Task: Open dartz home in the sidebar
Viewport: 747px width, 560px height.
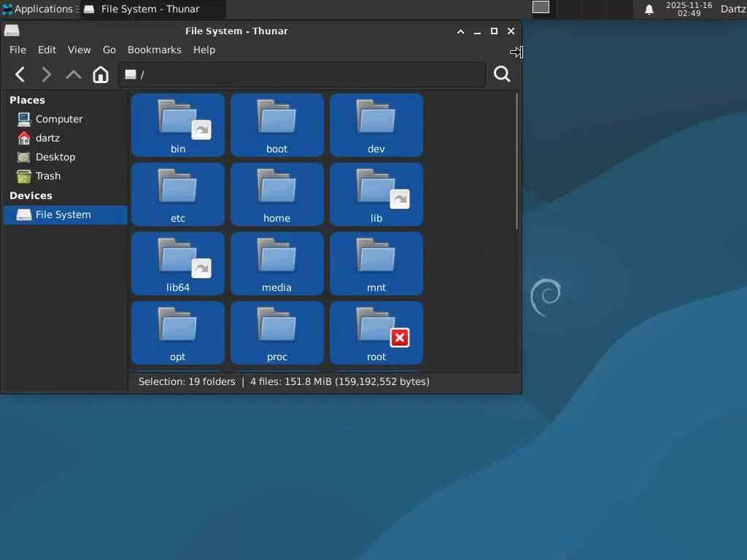Action: (47, 138)
